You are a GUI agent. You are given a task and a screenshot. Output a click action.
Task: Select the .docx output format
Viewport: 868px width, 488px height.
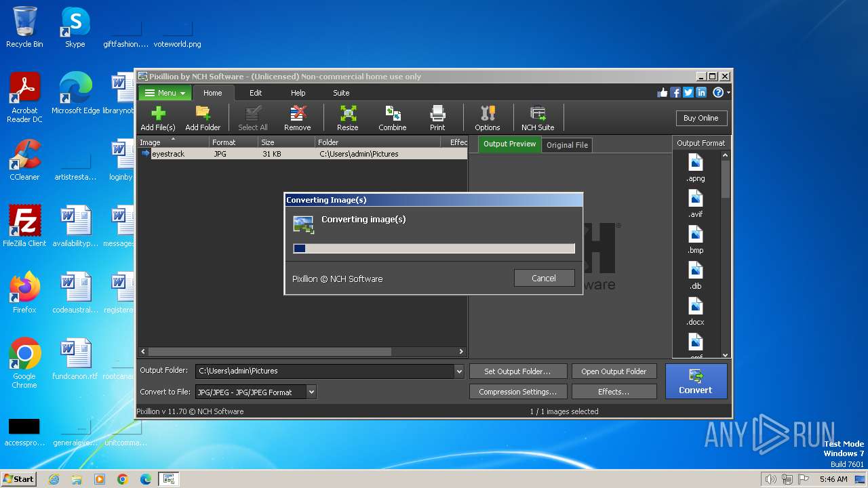[x=696, y=312]
